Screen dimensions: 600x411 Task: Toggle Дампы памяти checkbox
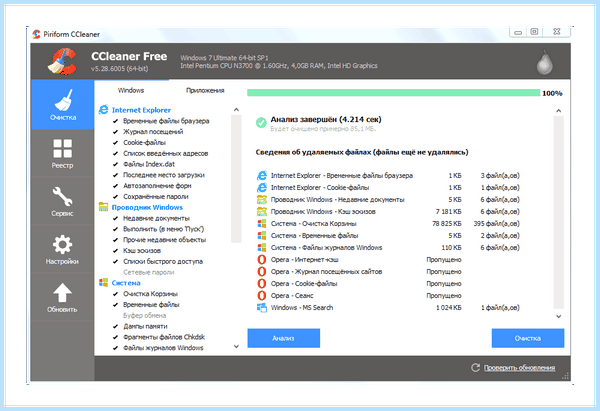116,326
